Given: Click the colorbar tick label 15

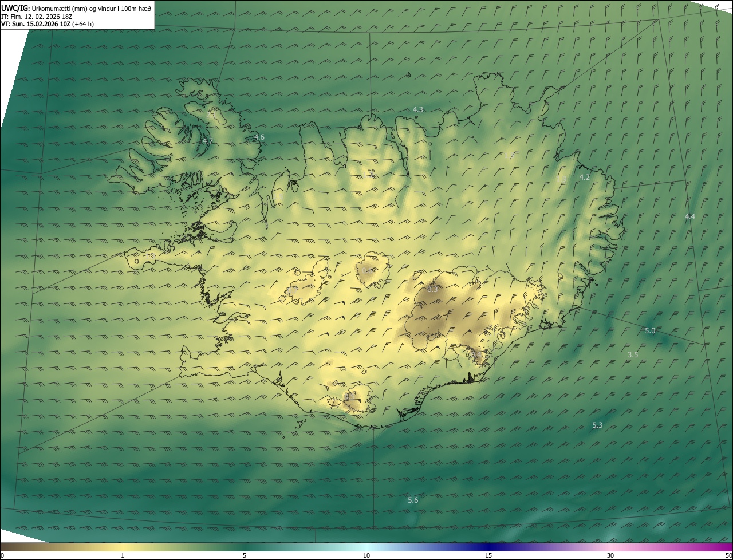Looking at the screenshot, I should point(488,555).
